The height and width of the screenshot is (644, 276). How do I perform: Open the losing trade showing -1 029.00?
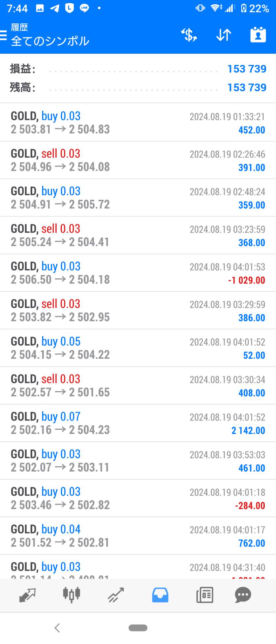click(138, 273)
